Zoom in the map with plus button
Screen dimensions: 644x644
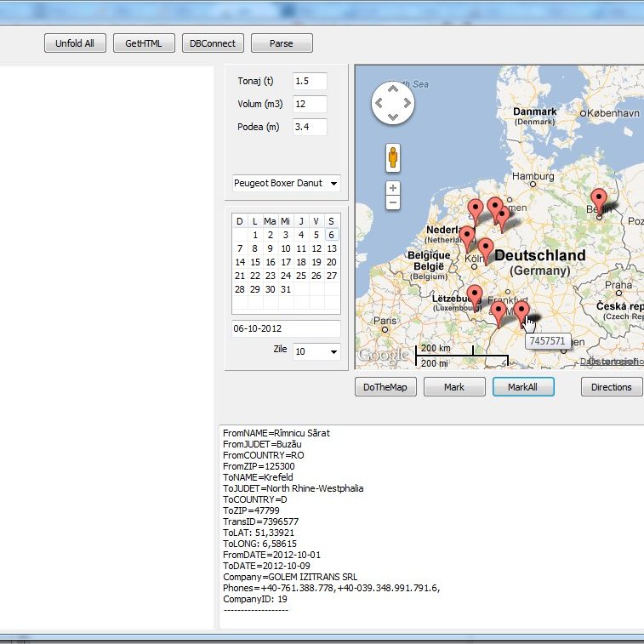(x=392, y=188)
